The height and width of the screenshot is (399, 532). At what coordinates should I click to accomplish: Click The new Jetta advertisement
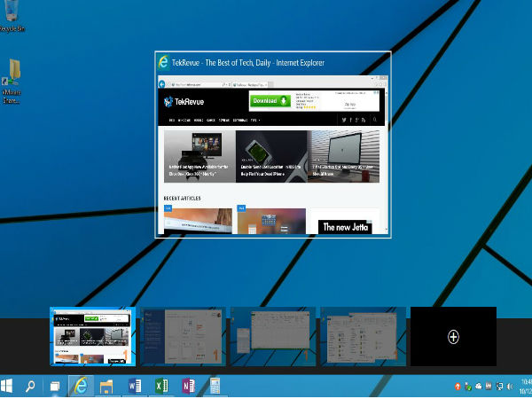point(345,227)
